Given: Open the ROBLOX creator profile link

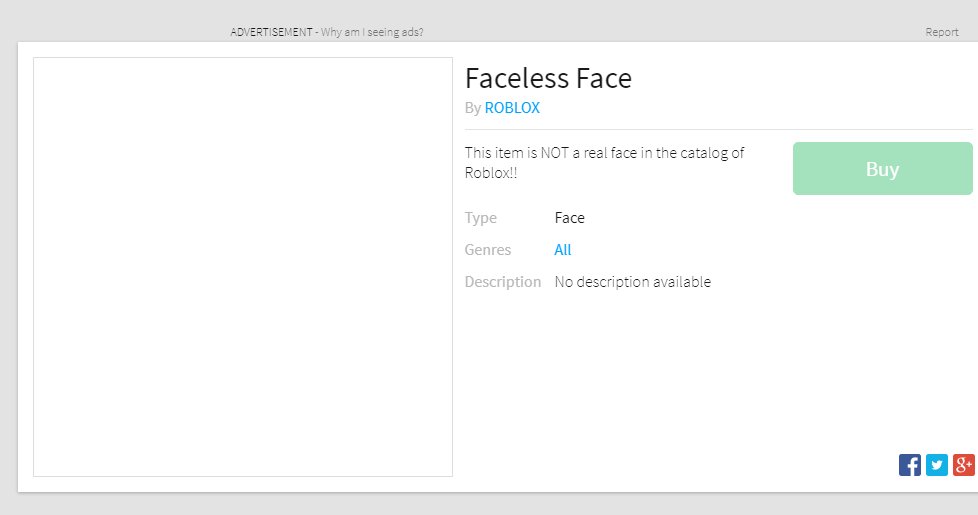Looking at the screenshot, I should [x=512, y=108].
